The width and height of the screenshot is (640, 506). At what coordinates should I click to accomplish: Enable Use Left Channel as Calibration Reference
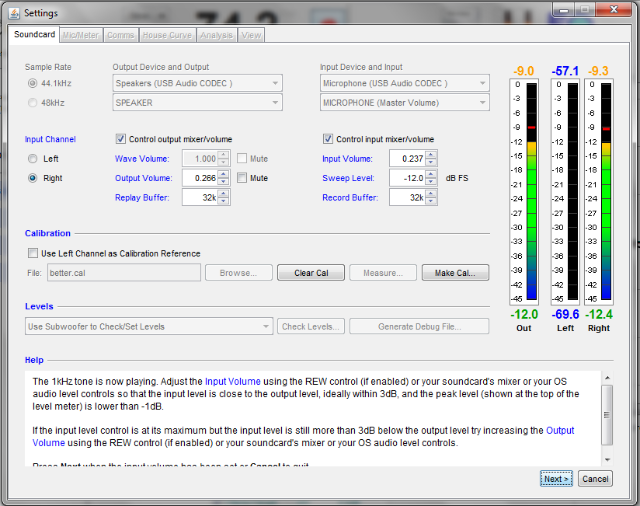tap(33, 253)
